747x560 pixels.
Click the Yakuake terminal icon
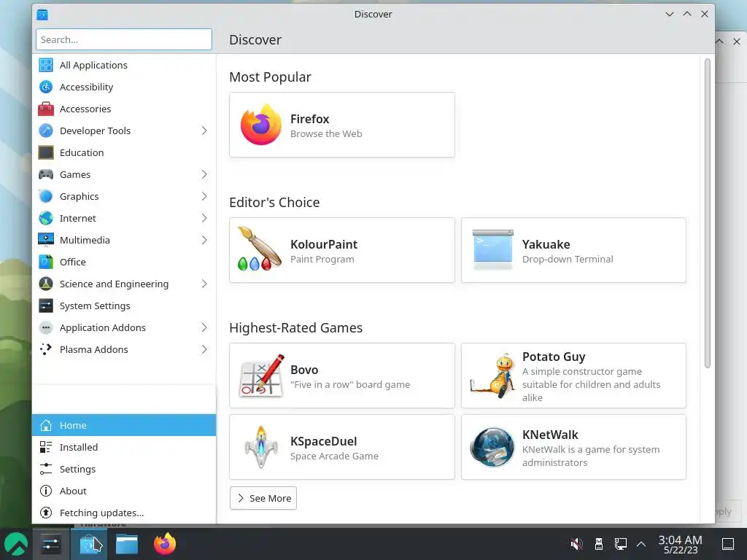tap(492, 249)
